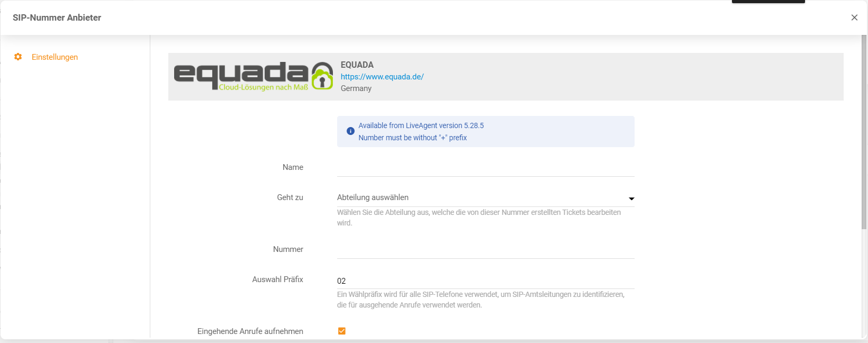Toggle the Eingehende Anrufe aufnehmen checkbox
This screenshot has width=868, height=343.
tap(342, 331)
